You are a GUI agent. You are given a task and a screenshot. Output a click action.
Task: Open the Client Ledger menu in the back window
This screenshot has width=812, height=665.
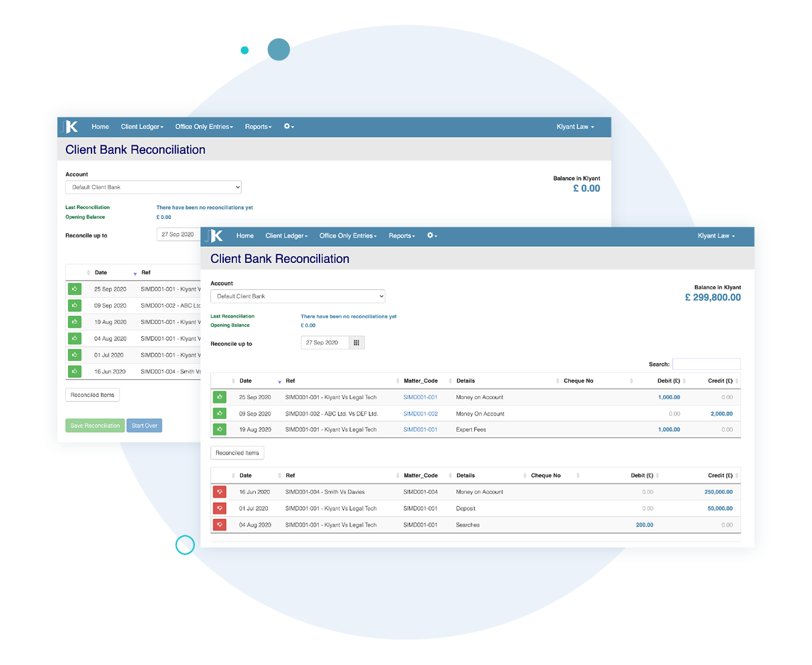pos(142,127)
